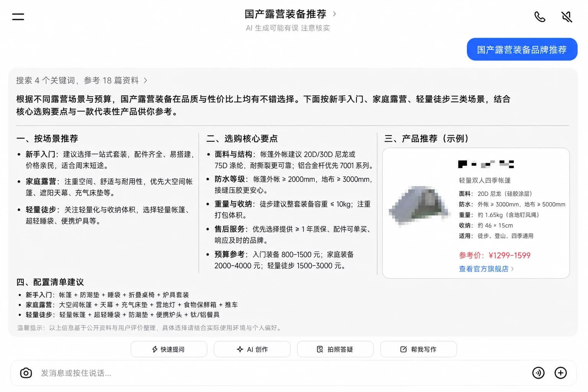Click the 收纳: 约 46 × 15cm spec
The width and height of the screenshot is (588, 392).
click(486, 225)
